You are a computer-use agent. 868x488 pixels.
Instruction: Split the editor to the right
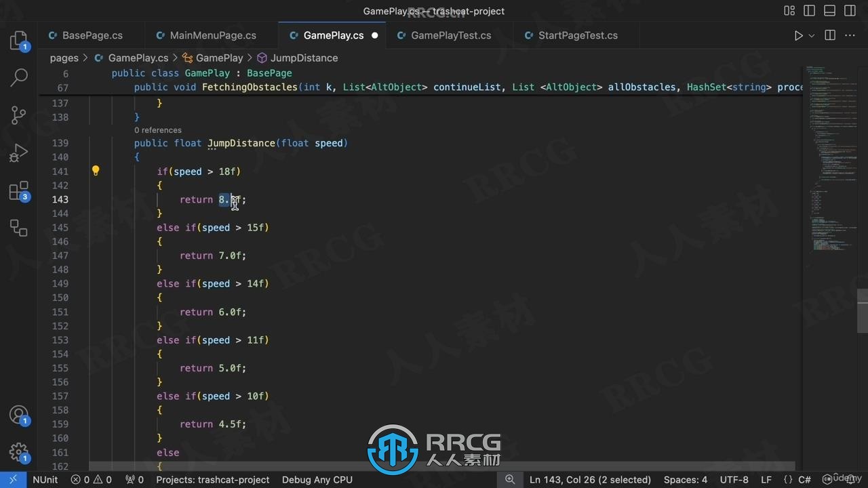(830, 35)
